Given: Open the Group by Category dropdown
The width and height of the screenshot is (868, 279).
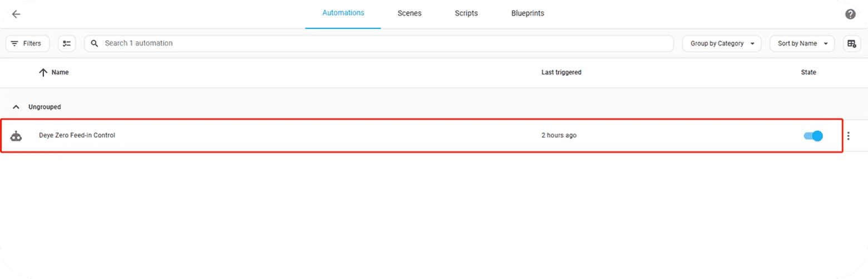Looking at the screenshot, I should (x=721, y=43).
